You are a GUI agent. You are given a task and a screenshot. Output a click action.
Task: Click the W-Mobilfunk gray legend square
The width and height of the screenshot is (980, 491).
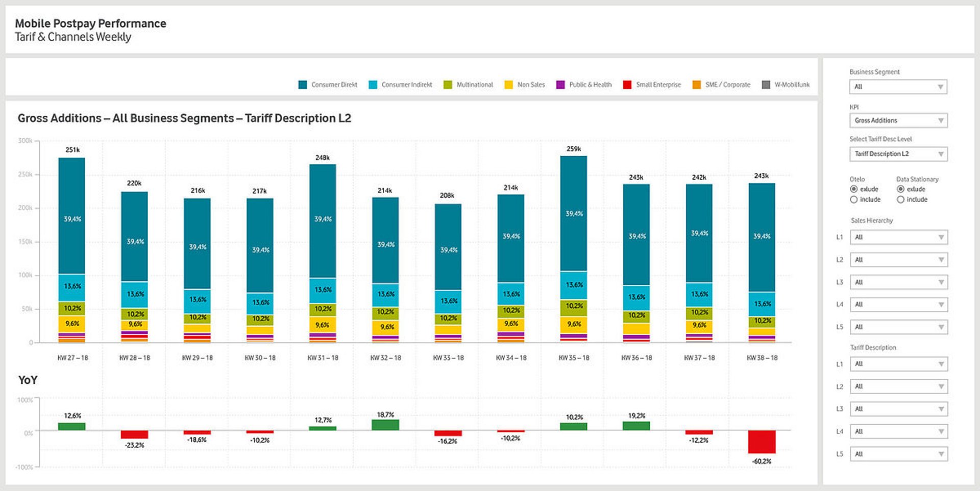[766, 85]
